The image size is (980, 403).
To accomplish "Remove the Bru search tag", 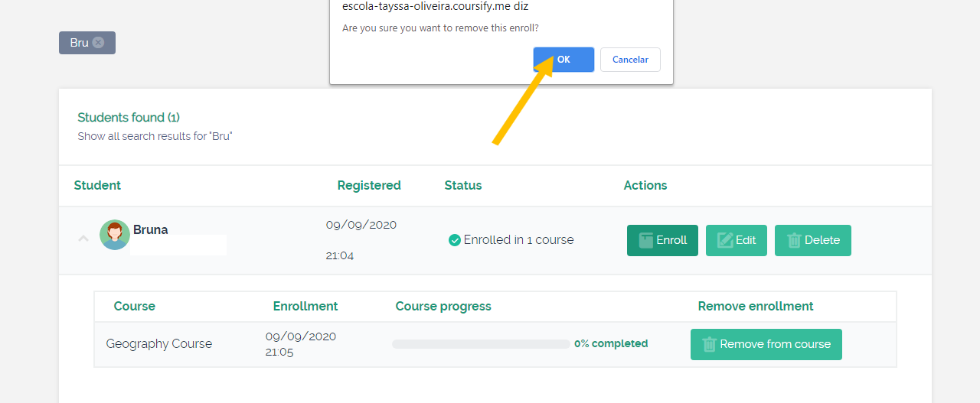I will click(x=98, y=43).
